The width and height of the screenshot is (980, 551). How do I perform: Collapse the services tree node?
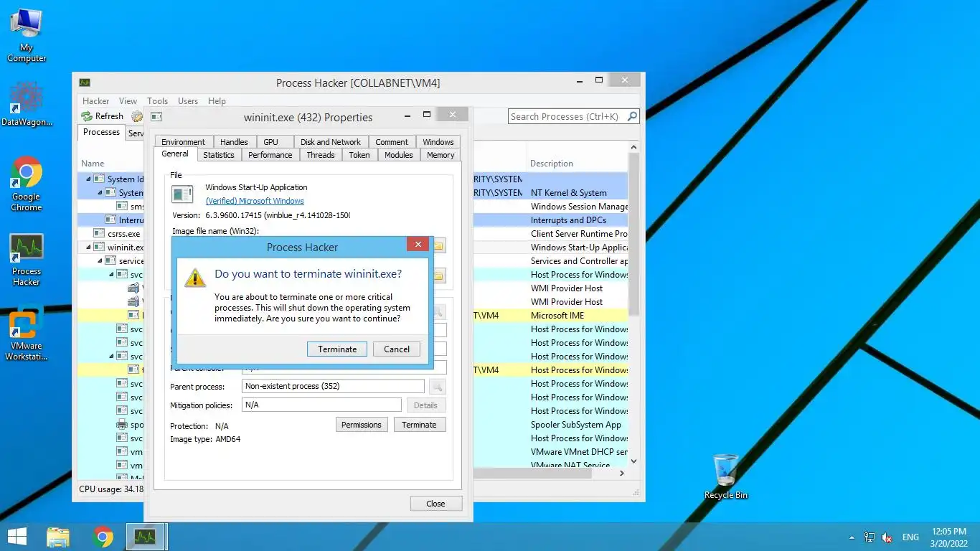point(100,261)
